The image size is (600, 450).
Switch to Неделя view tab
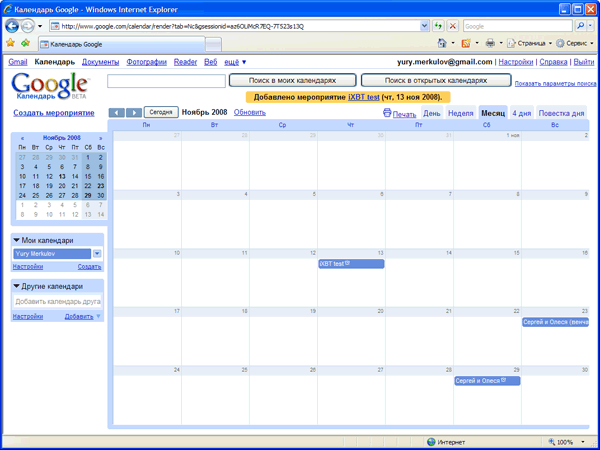[461, 113]
